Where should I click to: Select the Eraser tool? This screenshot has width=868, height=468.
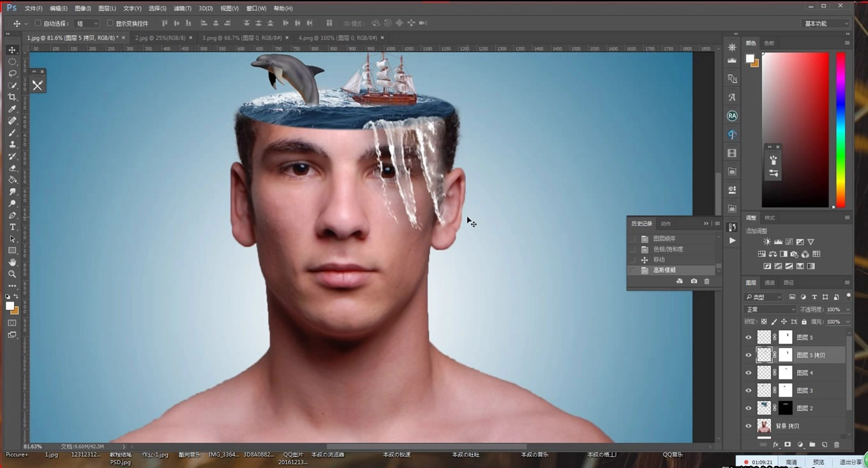pos(12,168)
